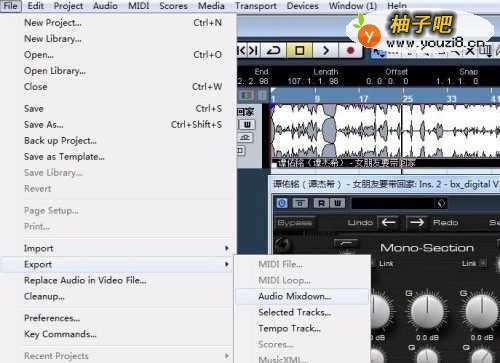Viewport: 500px width, 363px height.
Task: Toggle plugin Write automation W button
Action: [337, 203]
